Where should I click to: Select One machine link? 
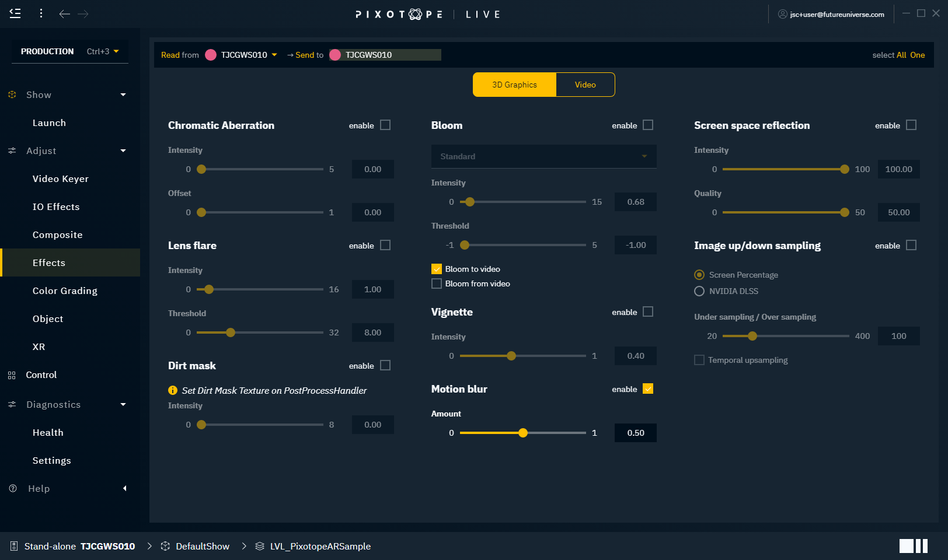(918, 55)
